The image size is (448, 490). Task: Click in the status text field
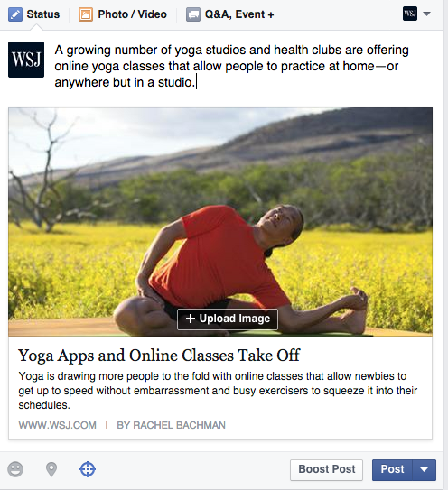point(231,66)
